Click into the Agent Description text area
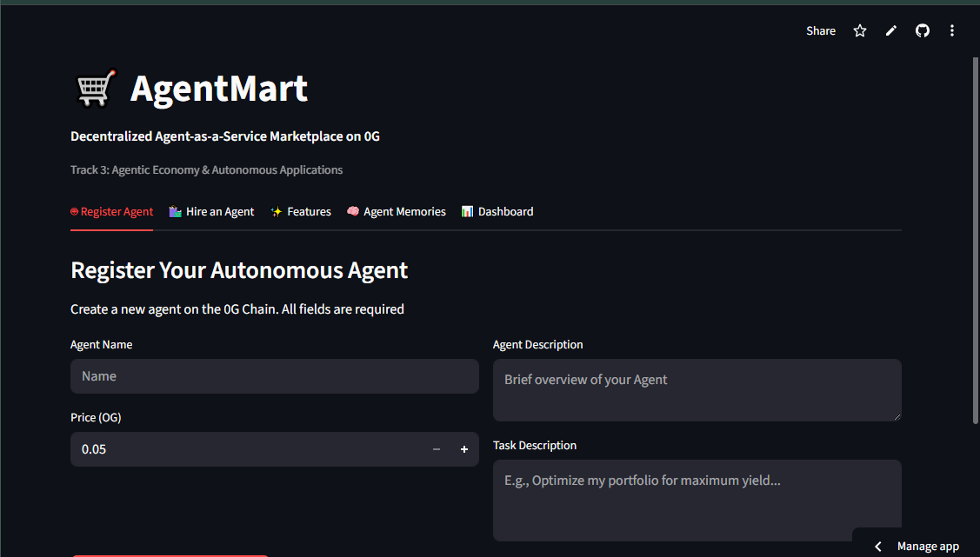The image size is (980, 557). (697, 390)
